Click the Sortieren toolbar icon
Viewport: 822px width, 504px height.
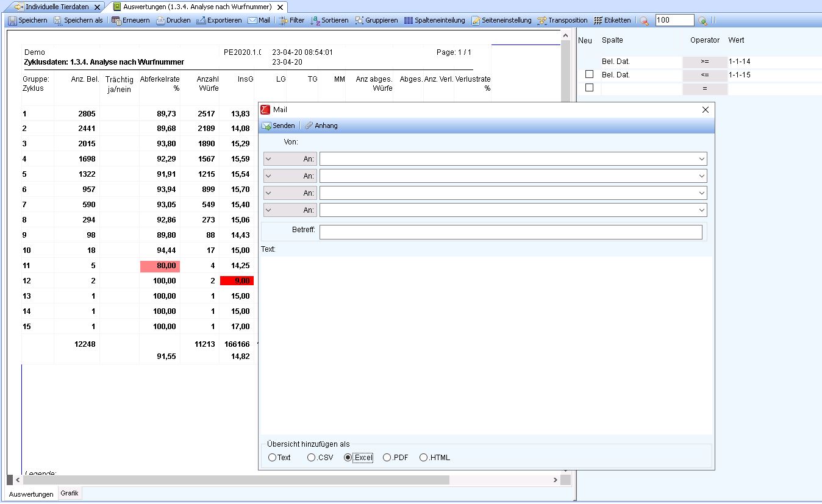tap(315, 20)
